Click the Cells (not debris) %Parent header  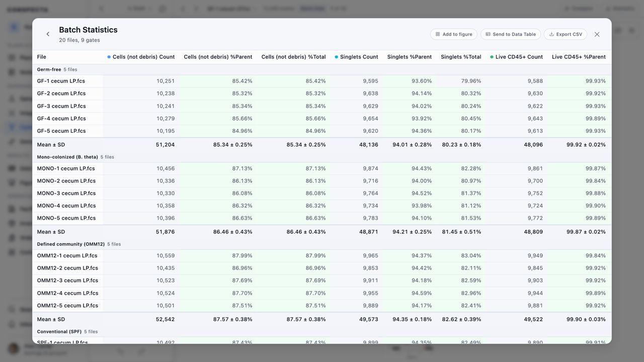218,57
